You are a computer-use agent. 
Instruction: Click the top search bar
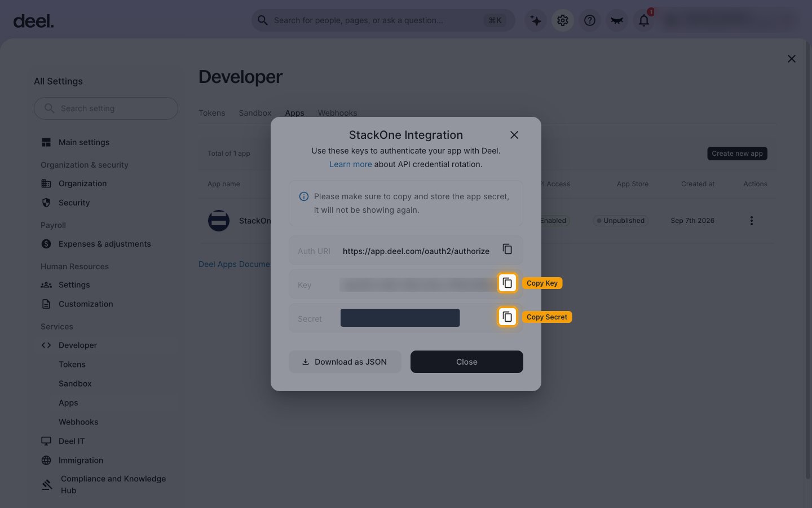[x=383, y=20]
